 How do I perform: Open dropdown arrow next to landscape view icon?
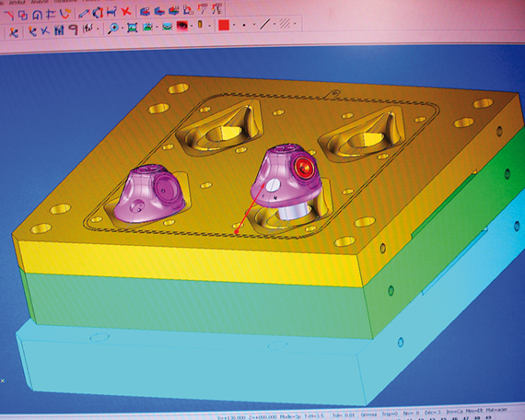[157, 27]
